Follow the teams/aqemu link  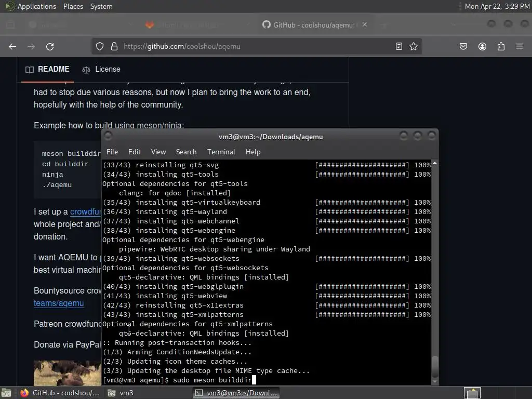click(x=59, y=303)
